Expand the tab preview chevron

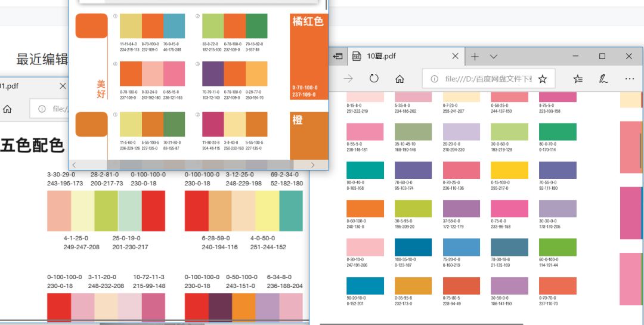click(494, 57)
